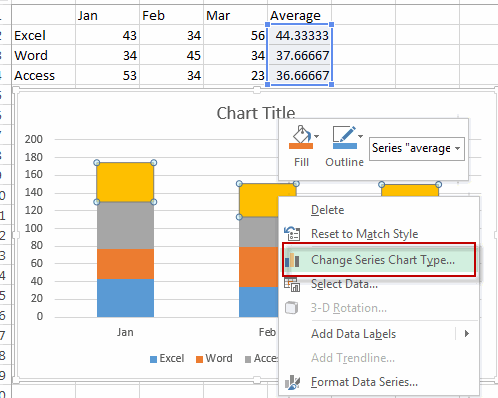Click the Select Data icon
Screen dimensions: 498x398
[292, 284]
